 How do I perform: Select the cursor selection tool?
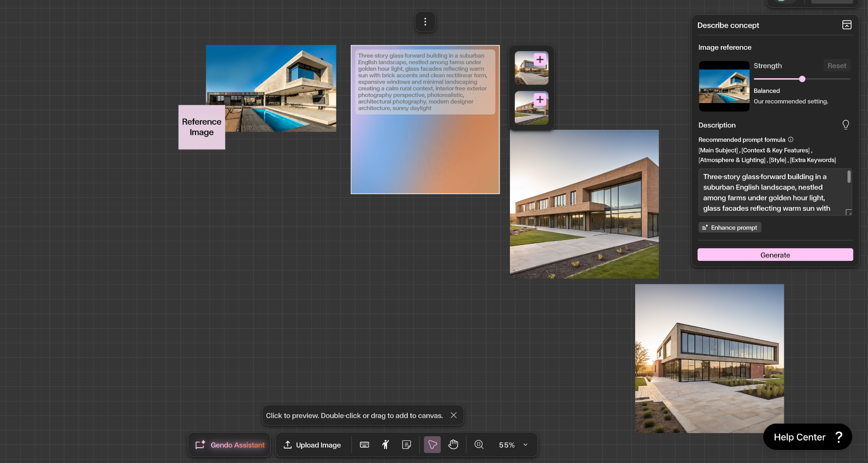(x=432, y=444)
